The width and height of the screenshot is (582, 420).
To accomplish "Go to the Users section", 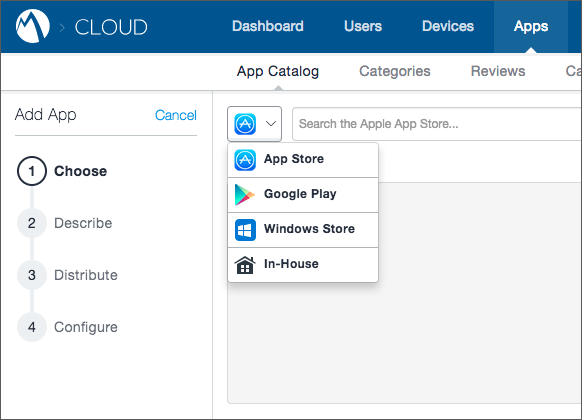I will click(x=363, y=26).
